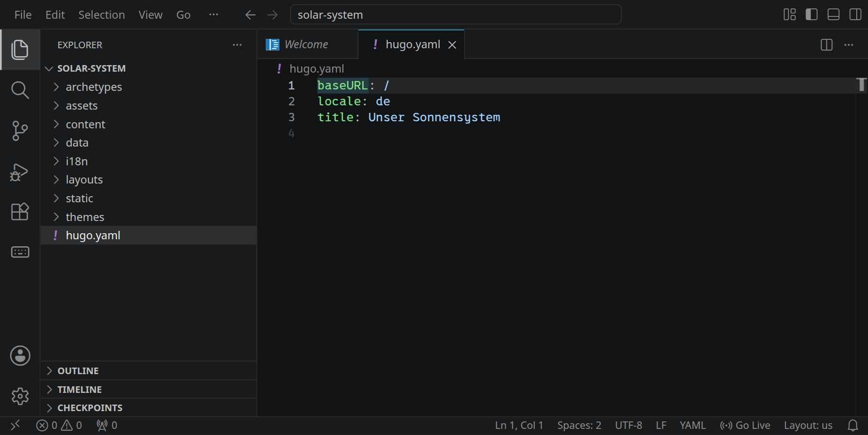Change the YAML language mode
The image size is (868, 435).
coord(693,425)
